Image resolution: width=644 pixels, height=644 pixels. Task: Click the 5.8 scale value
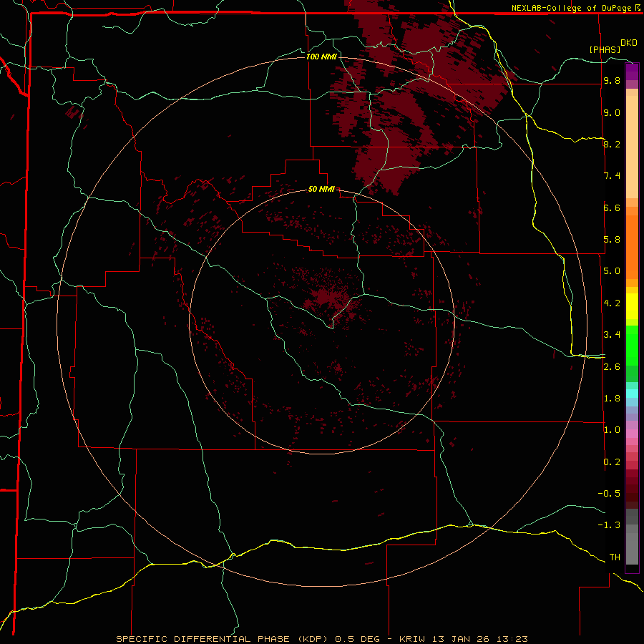pos(612,240)
